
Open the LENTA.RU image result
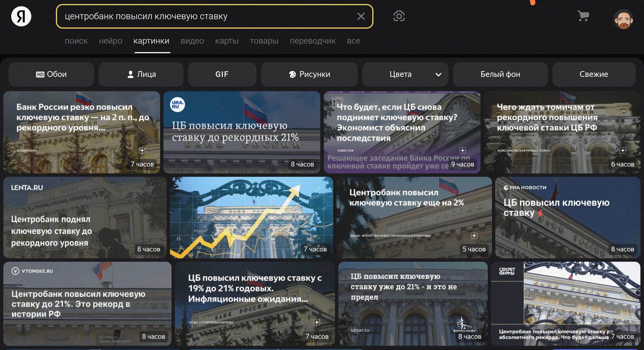[x=85, y=218]
